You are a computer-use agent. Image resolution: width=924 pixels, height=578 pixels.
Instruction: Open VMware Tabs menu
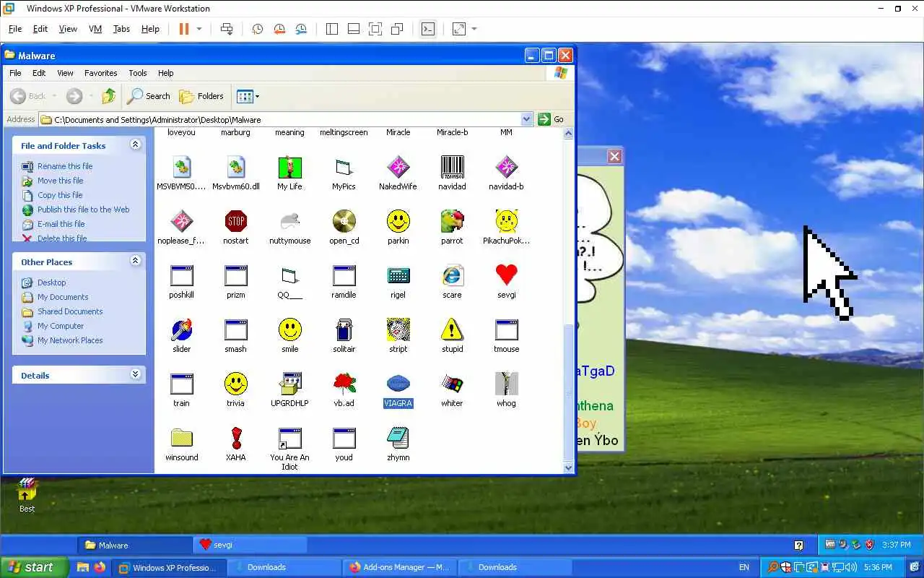[x=121, y=29]
